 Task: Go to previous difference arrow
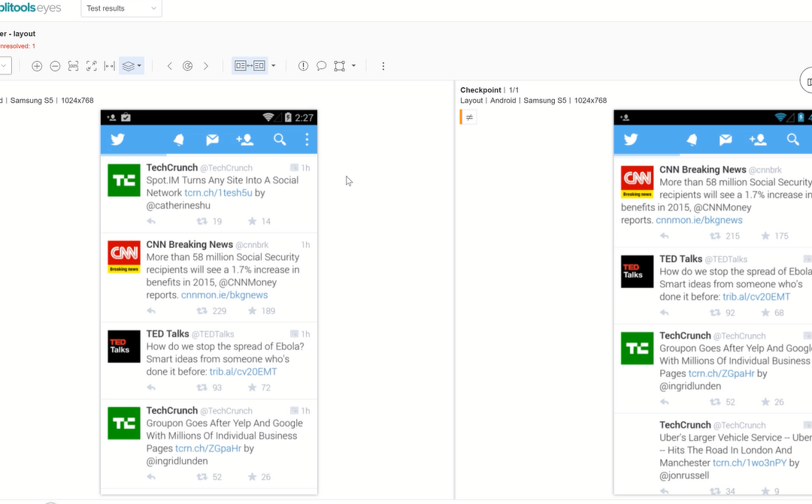point(169,66)
